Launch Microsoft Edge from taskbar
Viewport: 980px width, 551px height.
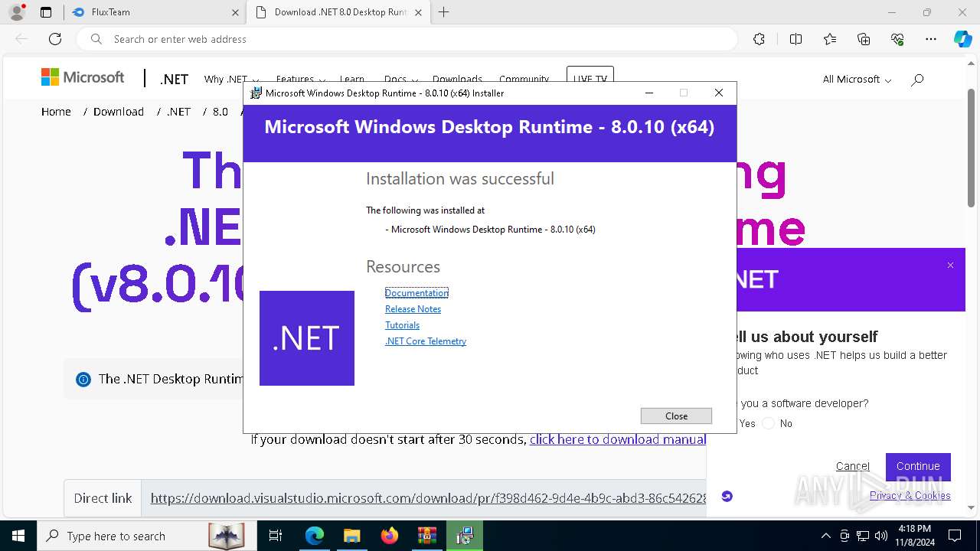[x=315, y=536]
